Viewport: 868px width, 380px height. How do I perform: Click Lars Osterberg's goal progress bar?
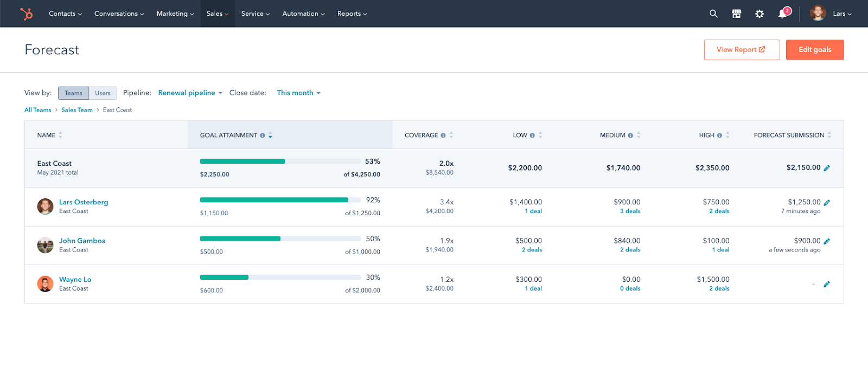pyautogui.click(x=280, y=200)
